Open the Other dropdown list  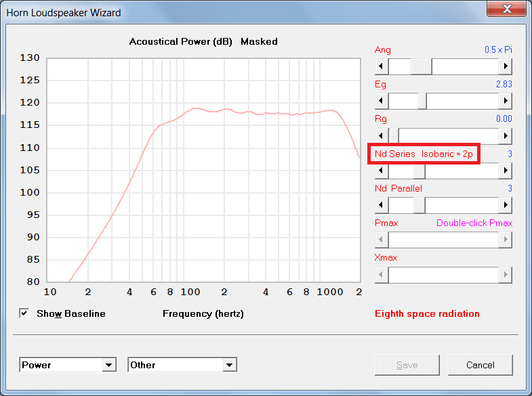click(x=229, y=365)
